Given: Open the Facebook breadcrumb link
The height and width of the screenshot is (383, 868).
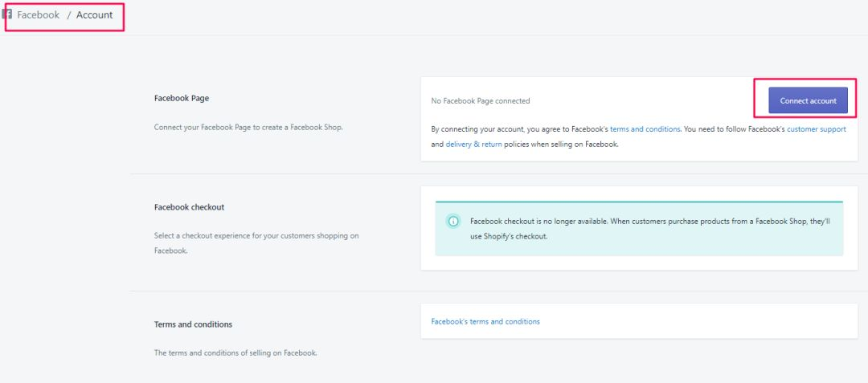Looking at the screenshot, I should [x=39, y=15].
